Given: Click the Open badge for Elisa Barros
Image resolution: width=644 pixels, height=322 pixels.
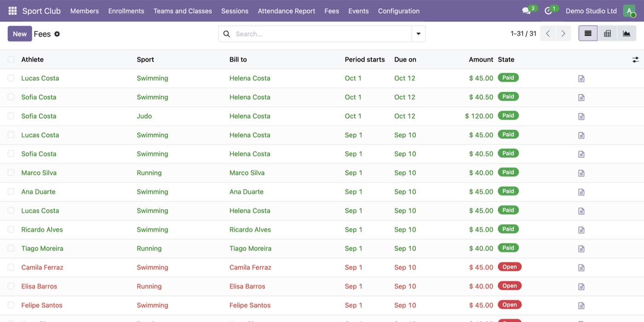Looking at the screenshot, I should pyautogui.click(x=510, y=286).
